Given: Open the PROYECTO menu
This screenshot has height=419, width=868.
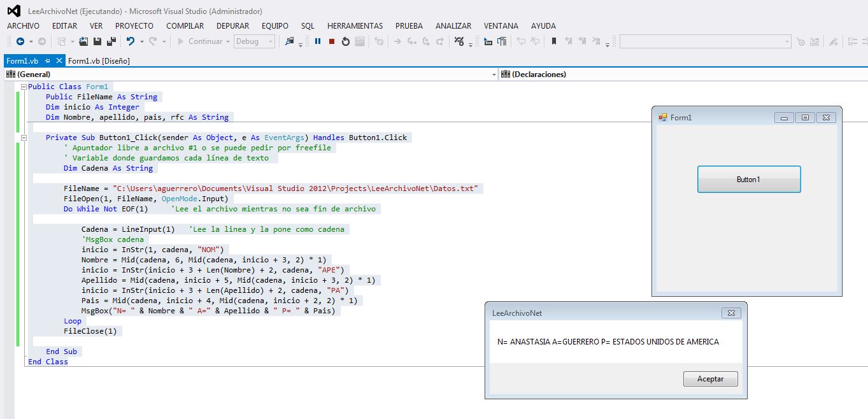Looking at the screenshot, I should pyautogui.click(x=134, y=26).
